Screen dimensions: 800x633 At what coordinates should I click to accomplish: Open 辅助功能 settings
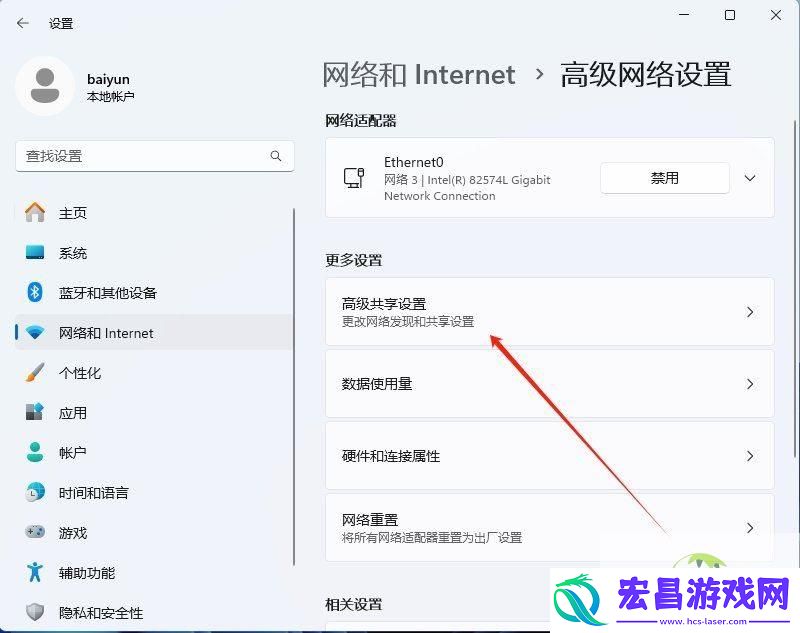tap(153, 572)
